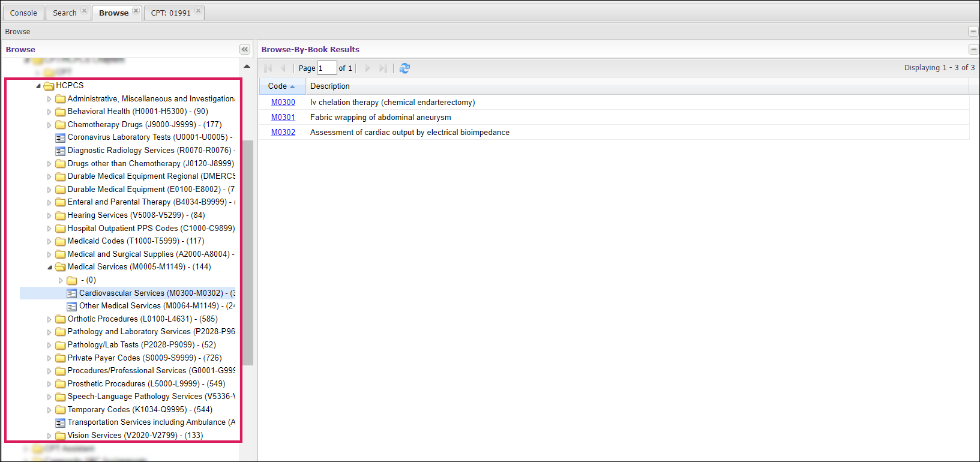Open code M0302 link

pos(283,133)
